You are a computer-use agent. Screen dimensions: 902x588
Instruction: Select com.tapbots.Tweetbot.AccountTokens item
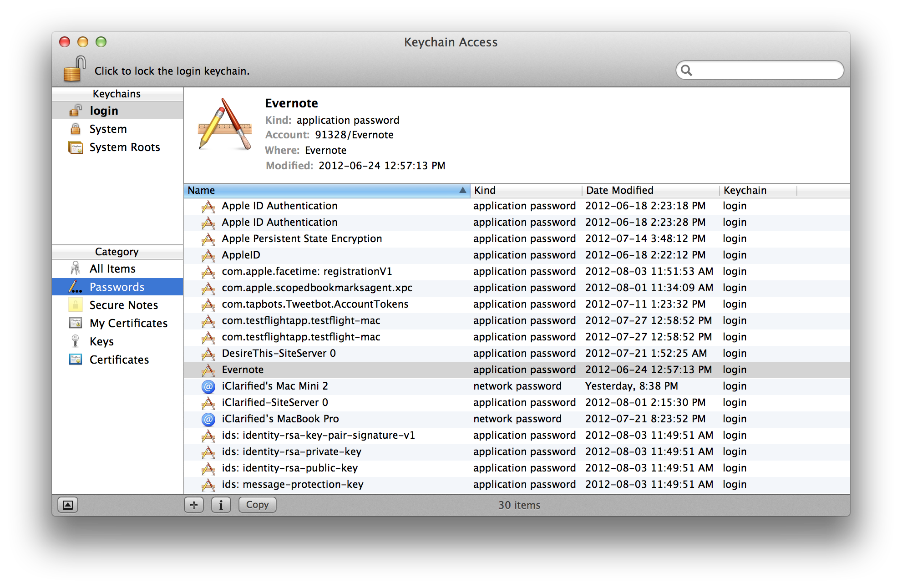(x=517, y=304)
